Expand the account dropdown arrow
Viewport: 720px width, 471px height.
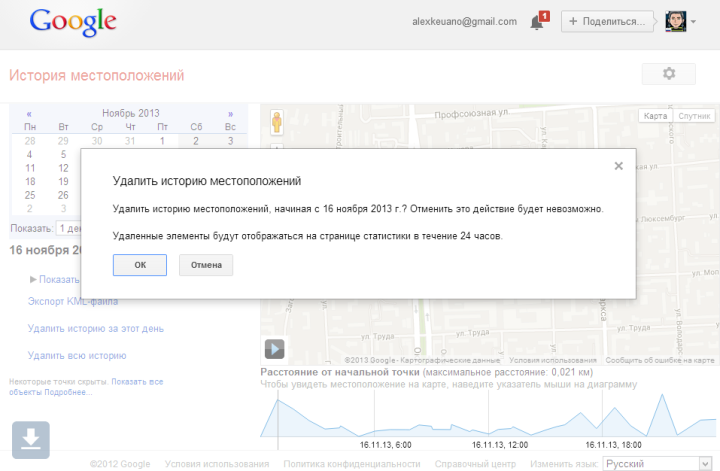coord(693,22)
